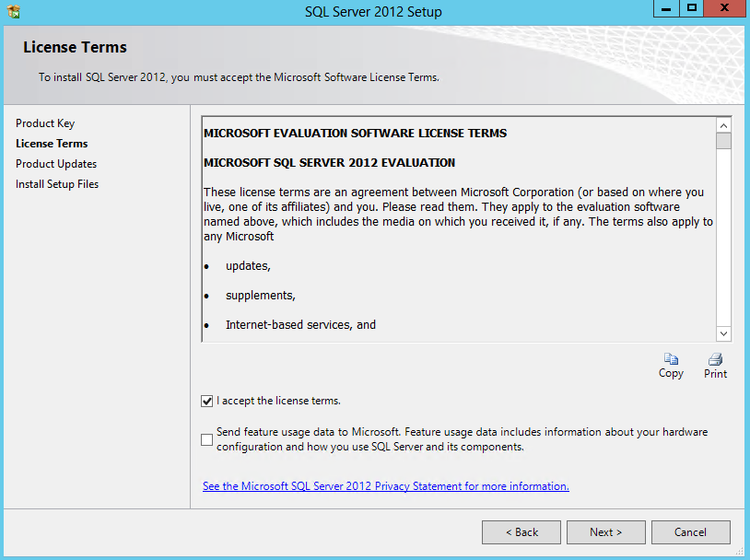Select the Install Setup Files step
750x560 pixels.
57,184
